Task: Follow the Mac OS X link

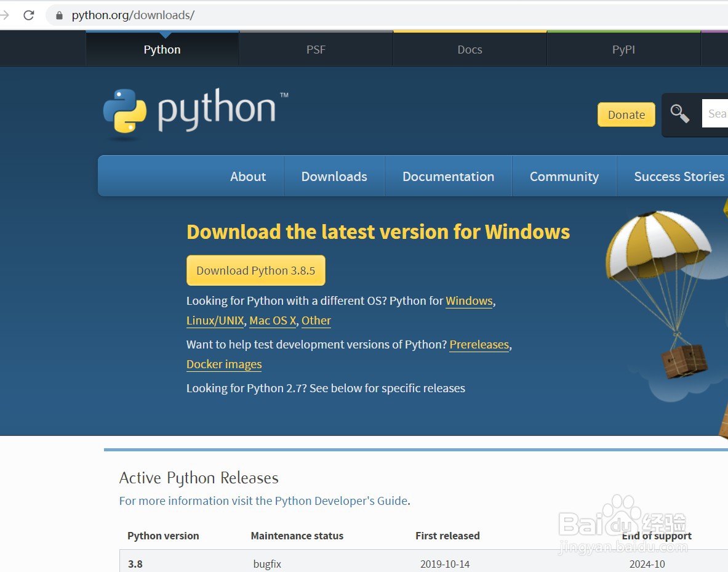Action: 273,321
